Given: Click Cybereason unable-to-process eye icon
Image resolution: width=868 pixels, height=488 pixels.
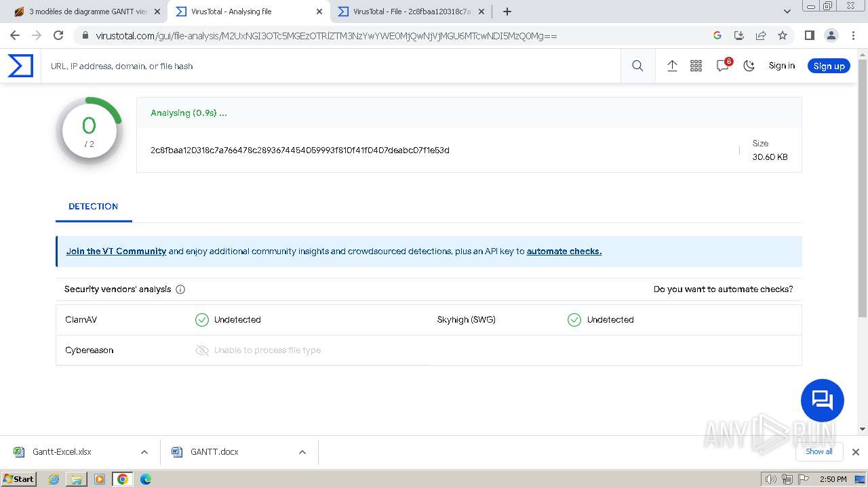Looking at the screenshot, I should pos(202,350).
